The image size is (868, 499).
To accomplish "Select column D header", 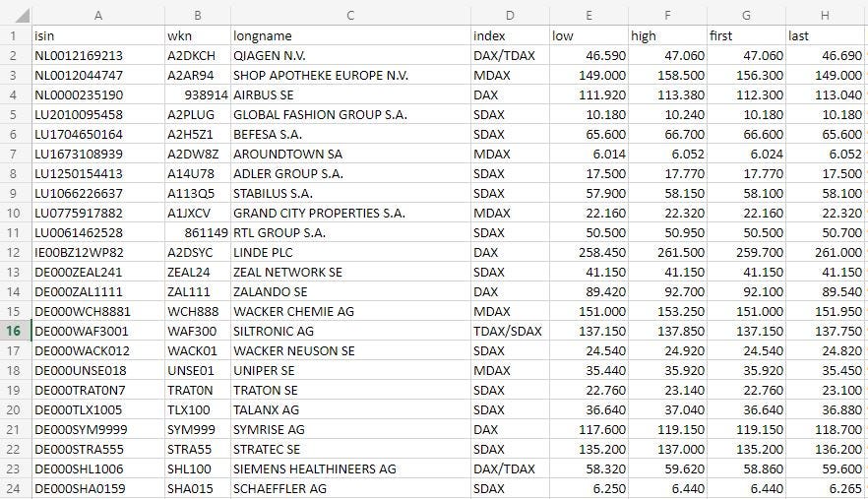I will pyautogui.click(x=510, y=16).
